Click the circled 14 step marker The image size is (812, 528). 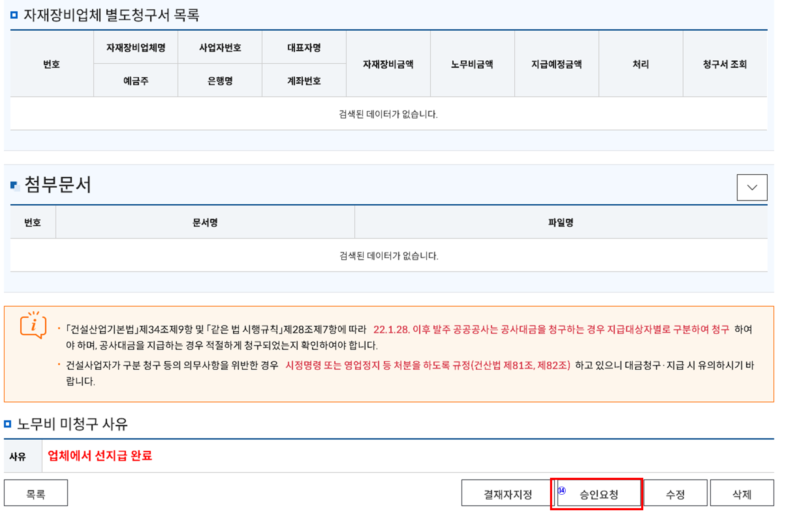[561, 490]
